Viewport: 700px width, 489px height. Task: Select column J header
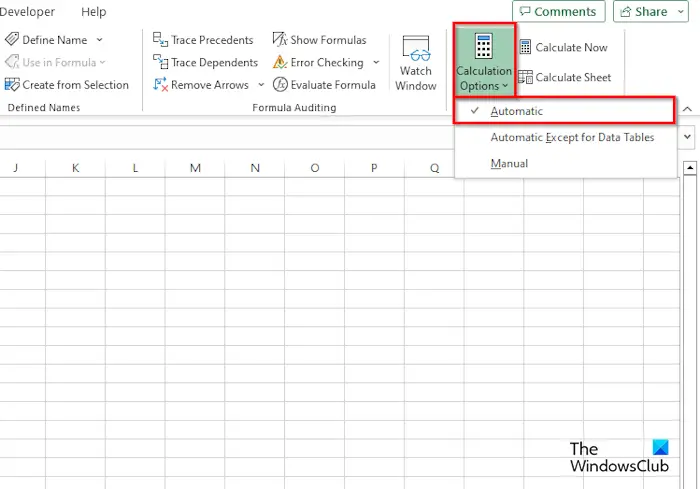(22, 168)
